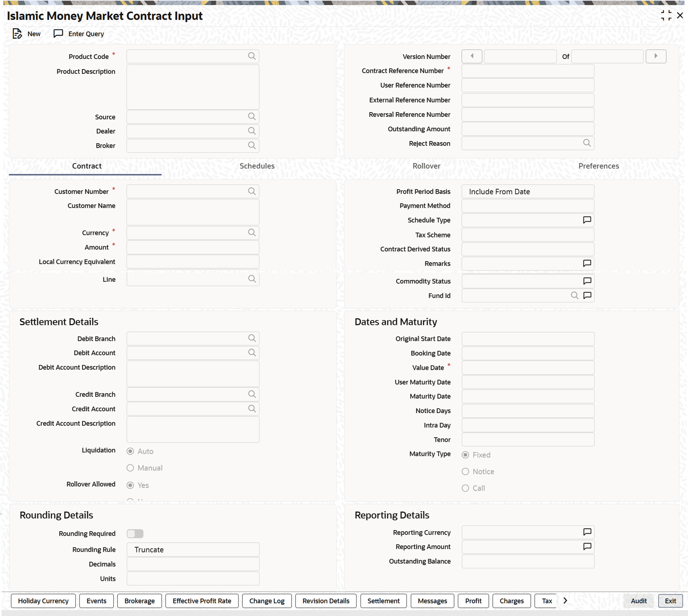Click the Amount input field
The height and width of the screenshot is (616, 688).
coord(193,247)
